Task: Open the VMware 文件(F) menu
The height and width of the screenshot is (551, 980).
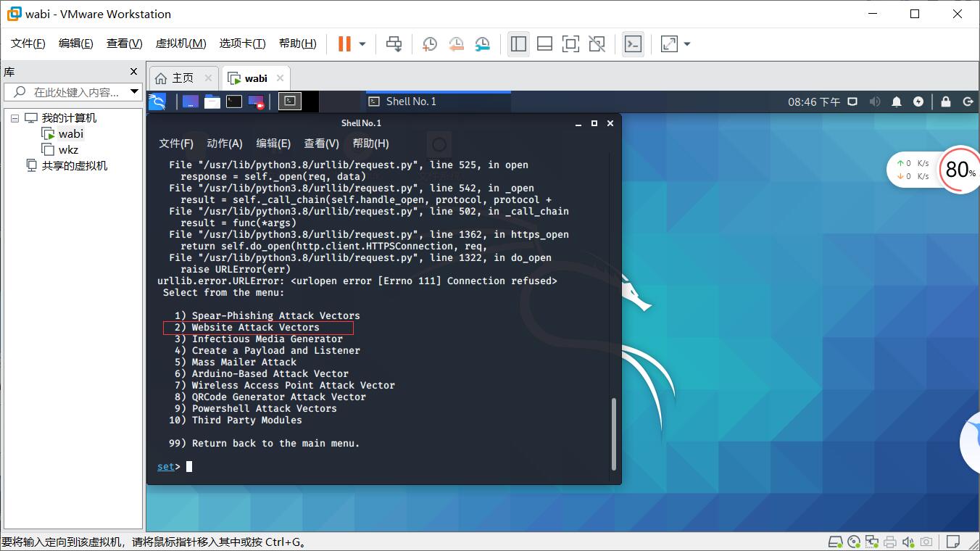Action: [x=28, y=43]
